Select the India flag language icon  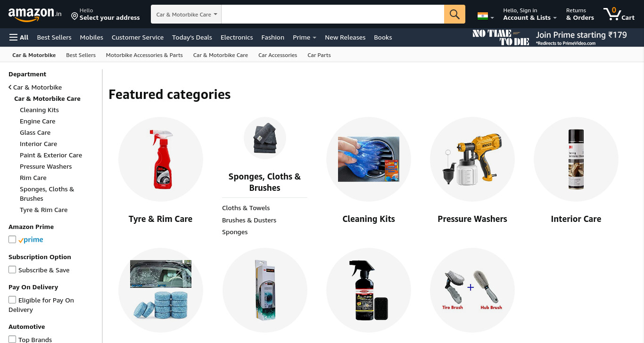click(x=482, y=16)
